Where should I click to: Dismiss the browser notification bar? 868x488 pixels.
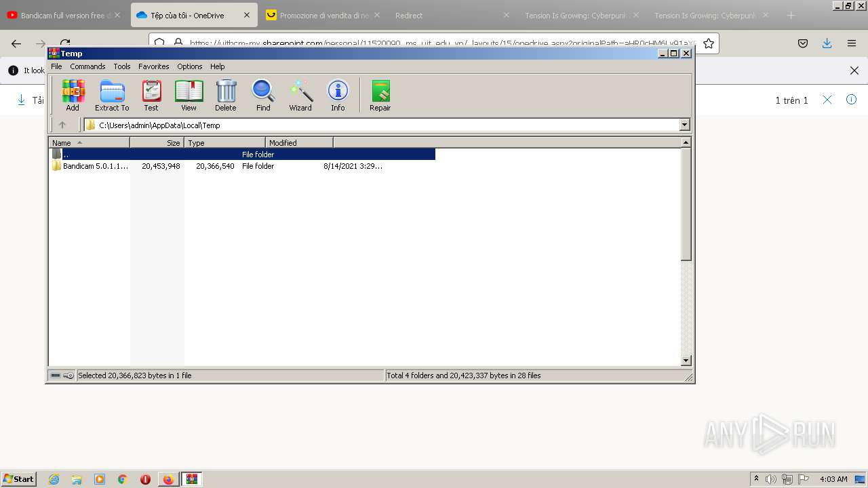(x=854, y=70)
